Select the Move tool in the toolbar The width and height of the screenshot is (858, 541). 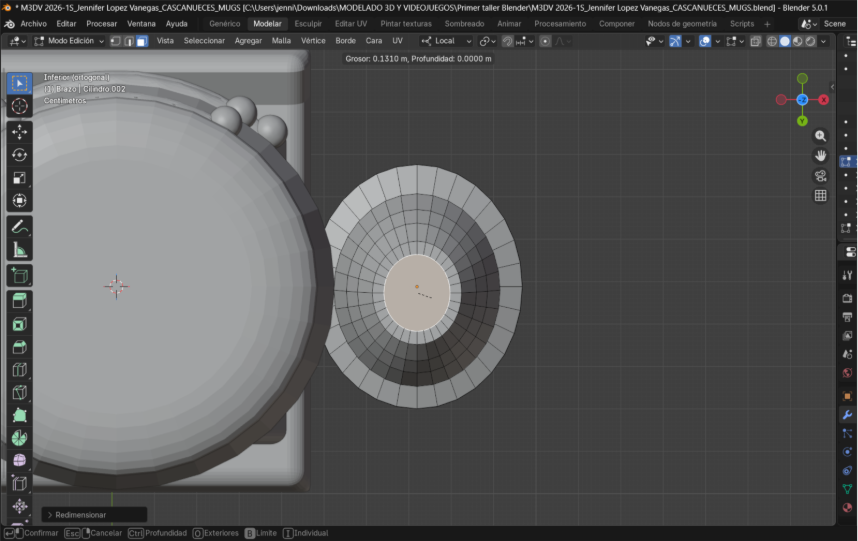[19, 130]
